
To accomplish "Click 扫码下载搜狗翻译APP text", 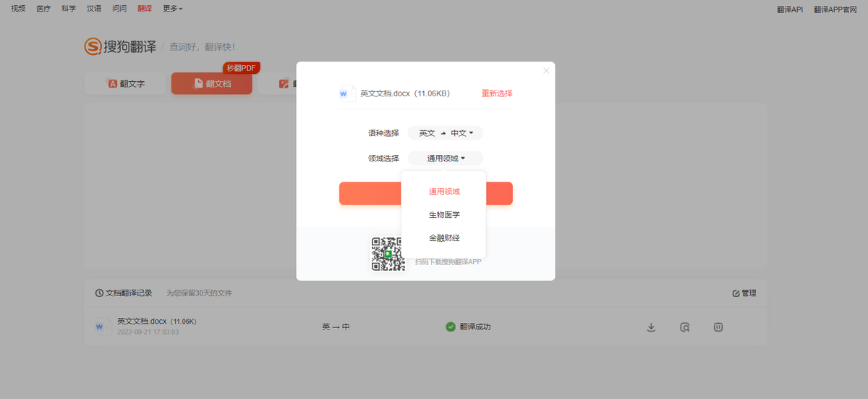I will [x=448, y=261].
